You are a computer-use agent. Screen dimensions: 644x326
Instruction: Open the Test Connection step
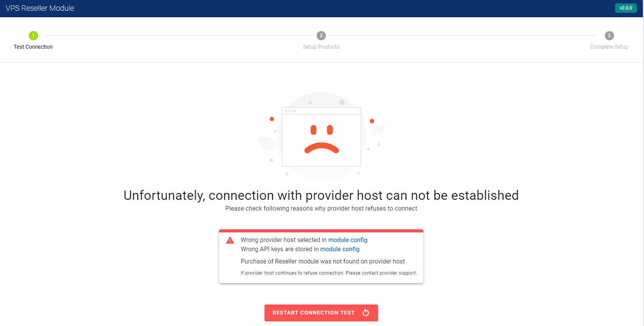(x=33, y=47)
